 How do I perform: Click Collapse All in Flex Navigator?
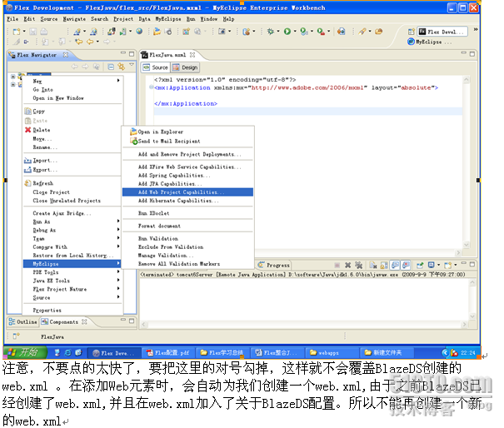111,67
